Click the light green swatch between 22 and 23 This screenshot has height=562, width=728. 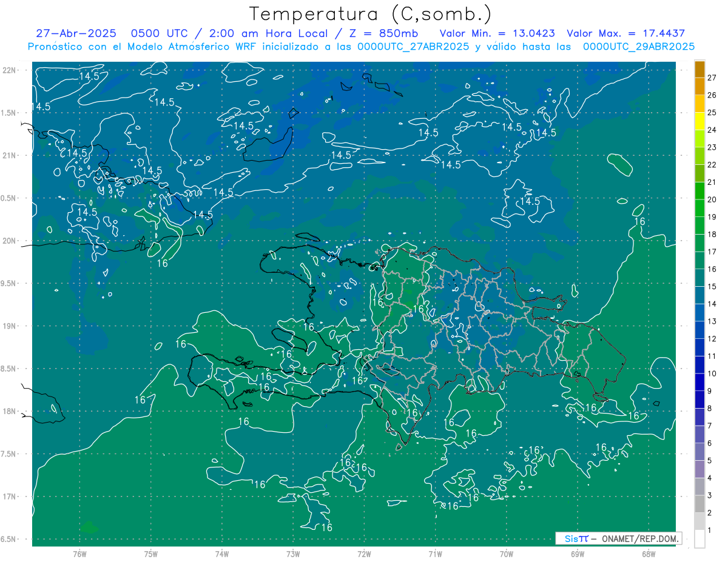point(699,156)
